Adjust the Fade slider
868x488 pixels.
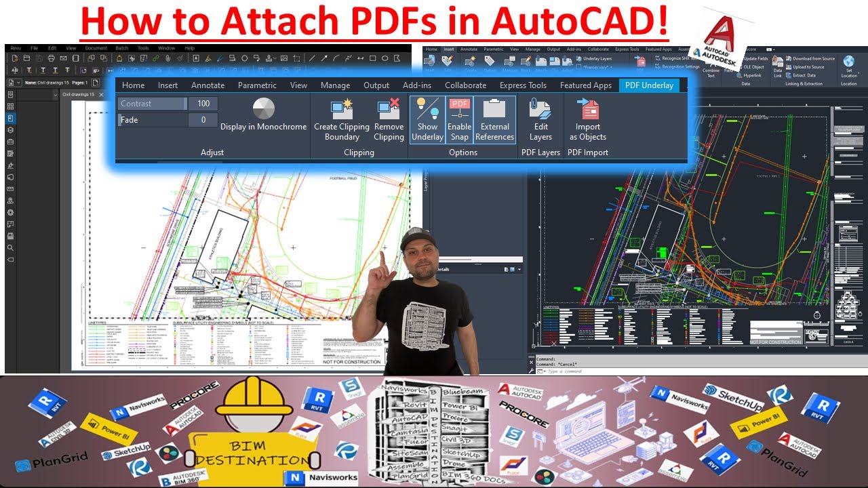point(152,120)
